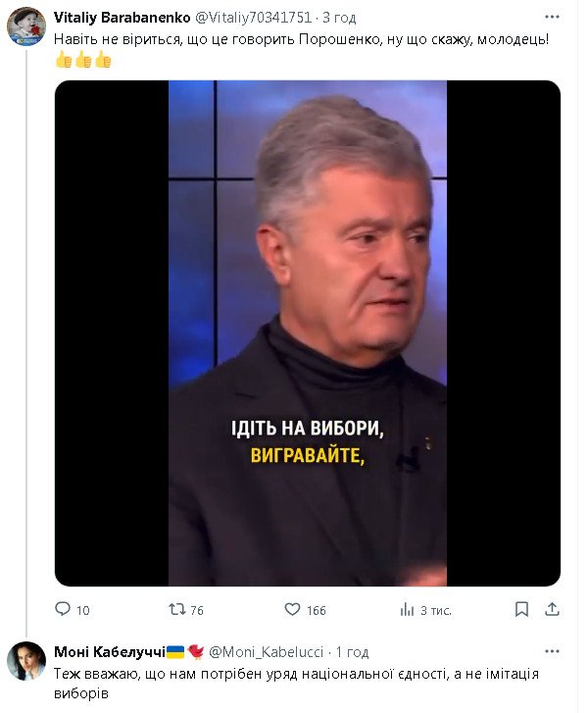Click the Моні Кабелуччі display name

[x=110, y=652]
